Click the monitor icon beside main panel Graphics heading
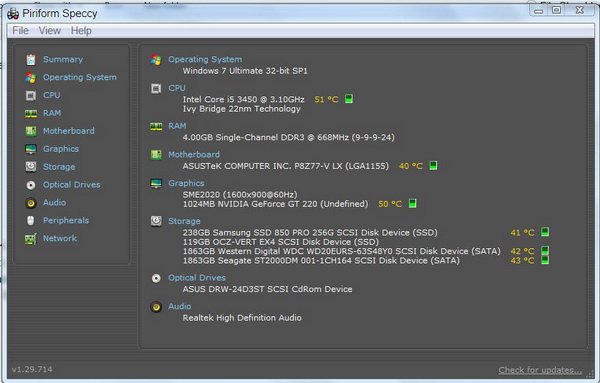 click(x=156, y=184)
